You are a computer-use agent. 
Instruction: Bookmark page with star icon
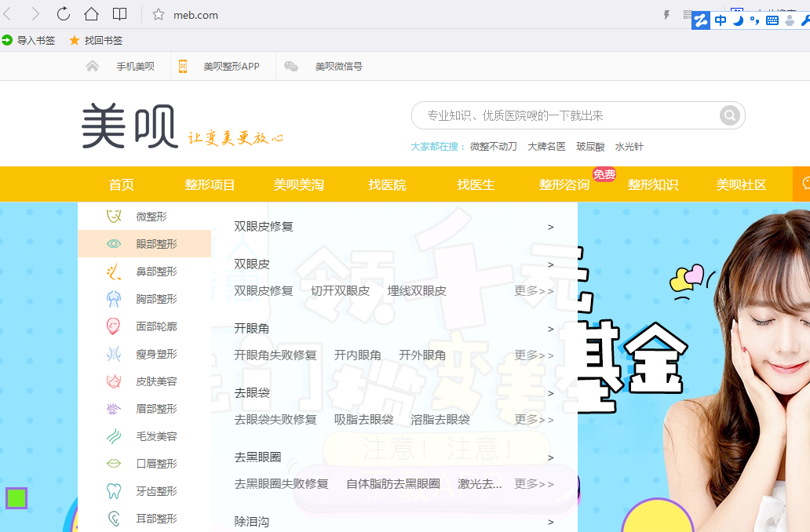coord(158,15)
